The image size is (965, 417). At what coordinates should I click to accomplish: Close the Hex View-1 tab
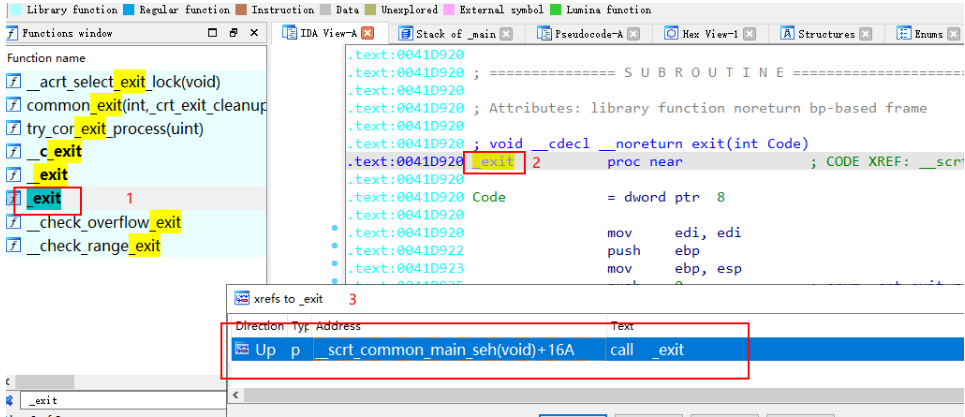point(749,34)
